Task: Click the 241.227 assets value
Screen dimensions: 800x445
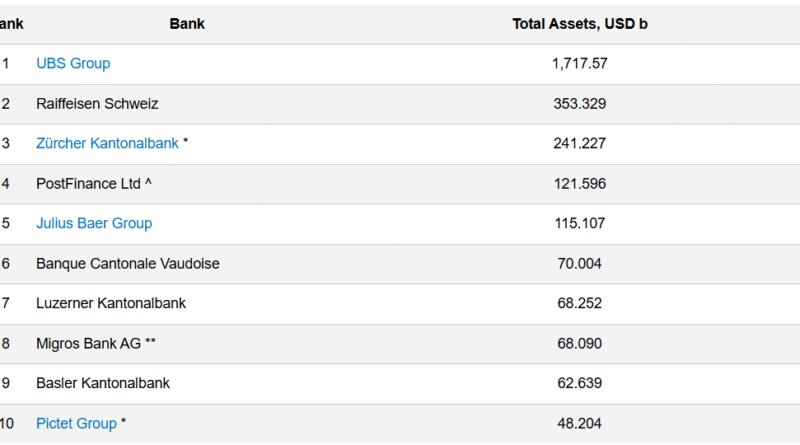Action: tap(579, 143)
